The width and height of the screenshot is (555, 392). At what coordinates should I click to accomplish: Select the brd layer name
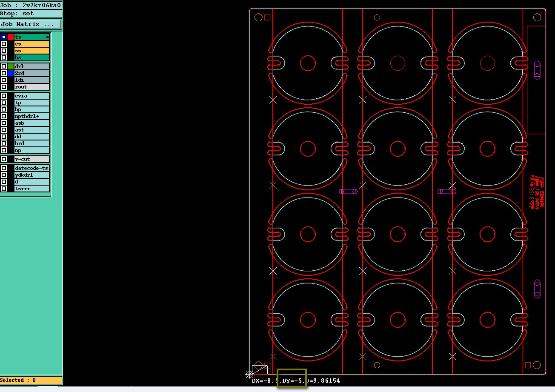32,143
